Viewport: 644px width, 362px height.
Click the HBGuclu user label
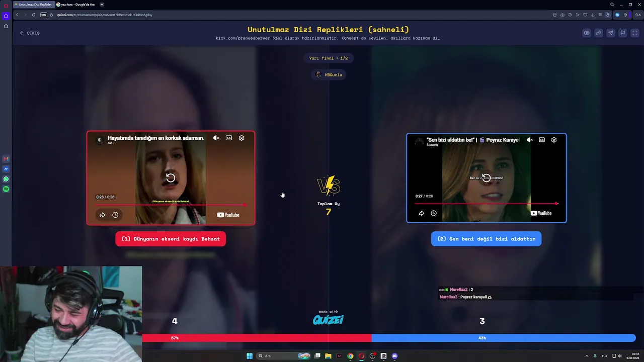click(x=329, y=75)
